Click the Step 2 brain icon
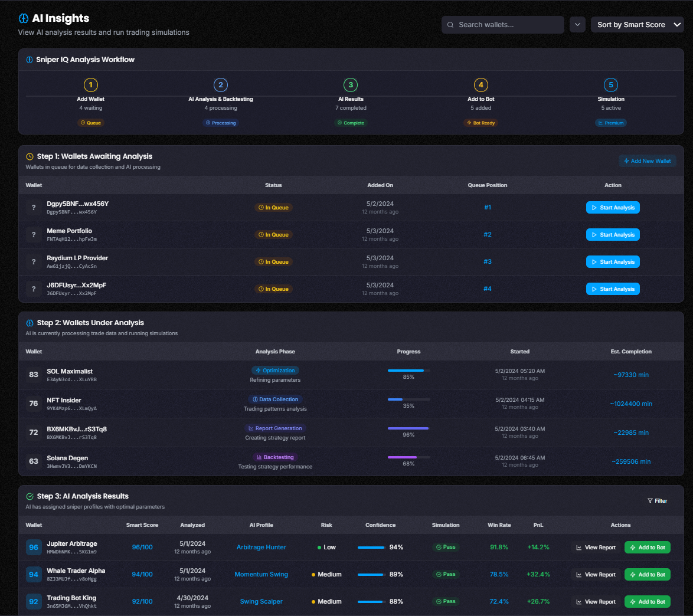Screen dimensions: 693x616 [30, 323]
